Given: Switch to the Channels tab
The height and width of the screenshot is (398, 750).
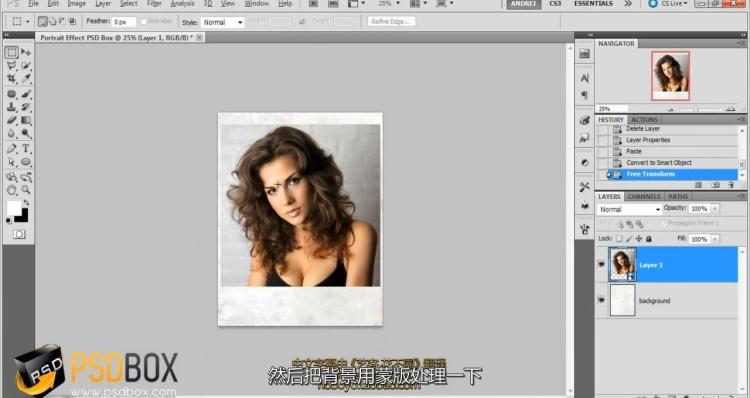Looking at the screenshot, I should pos(644,197).
